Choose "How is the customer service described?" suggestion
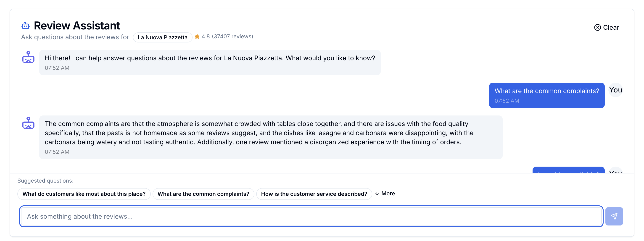This screenshot has width=644, height=241. [x=314, y=194]
